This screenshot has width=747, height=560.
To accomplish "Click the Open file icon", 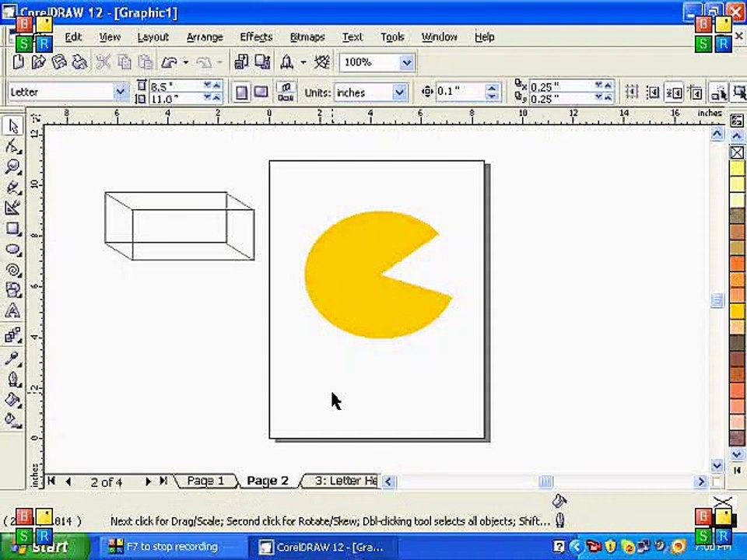I will pos(39,62).
